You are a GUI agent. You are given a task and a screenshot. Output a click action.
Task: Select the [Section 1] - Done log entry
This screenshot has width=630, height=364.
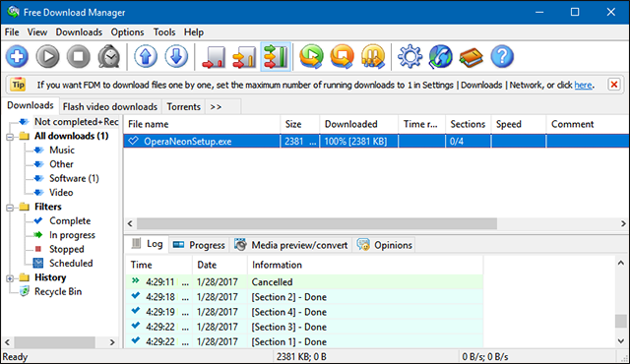click(x=304, y=341)
